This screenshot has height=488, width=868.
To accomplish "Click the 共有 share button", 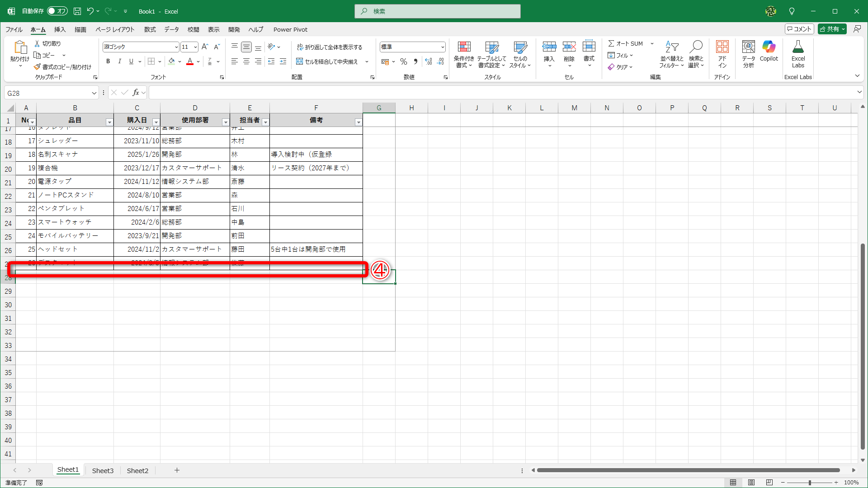I will [x=830, y=29].
